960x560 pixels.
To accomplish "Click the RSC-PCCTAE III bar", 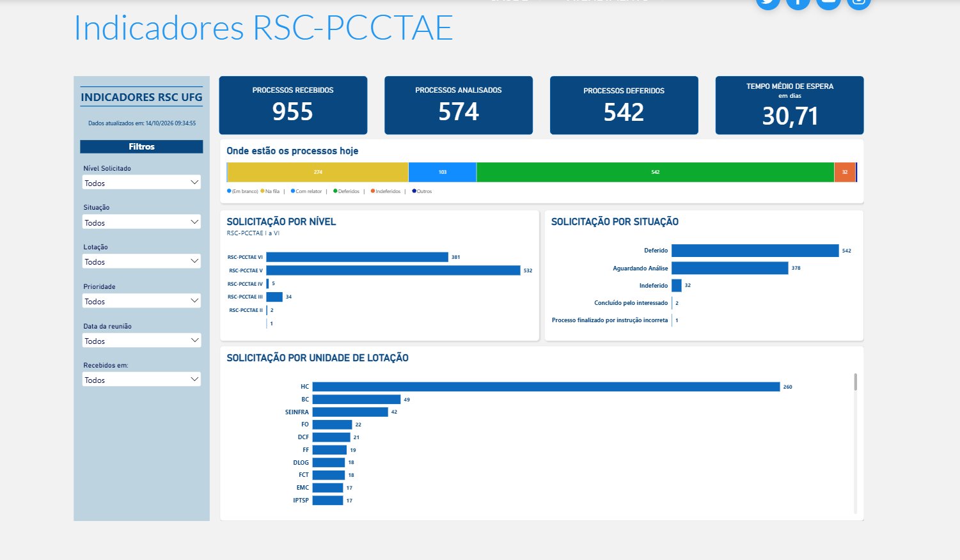I will click(x=274, y=297).
